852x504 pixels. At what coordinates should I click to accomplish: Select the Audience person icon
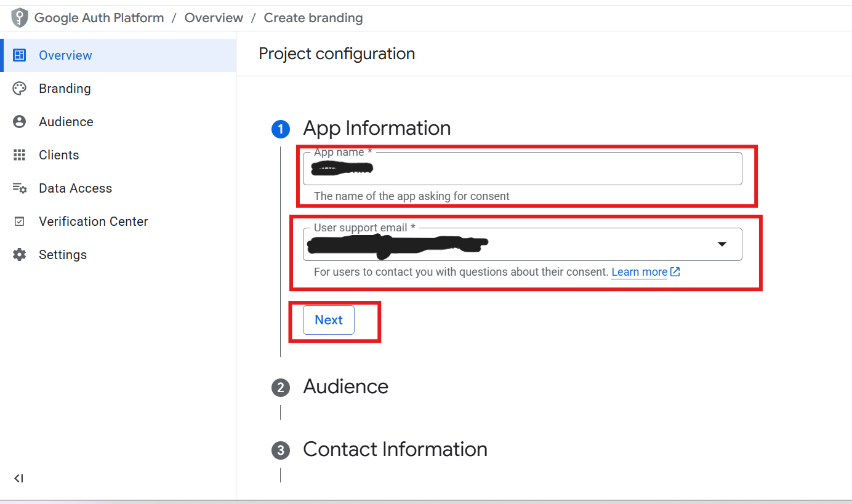pos(20,122)
